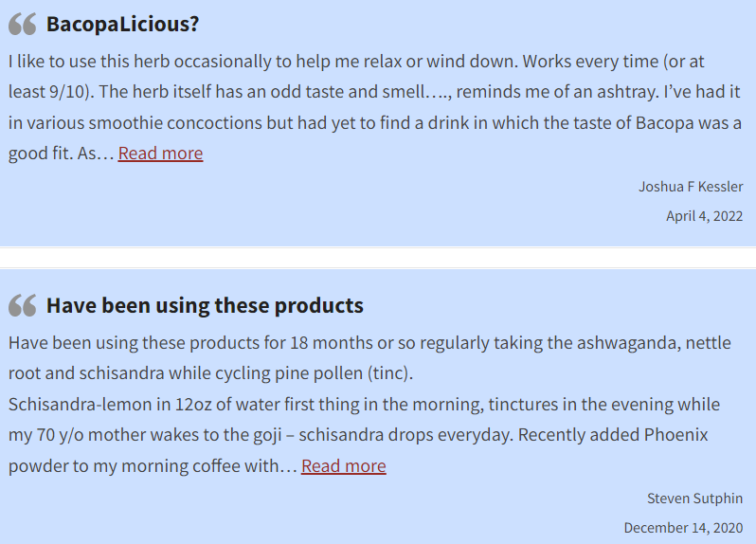
Task: Click the line starting Have been using these products for 18 months
Action: (369, 343)
